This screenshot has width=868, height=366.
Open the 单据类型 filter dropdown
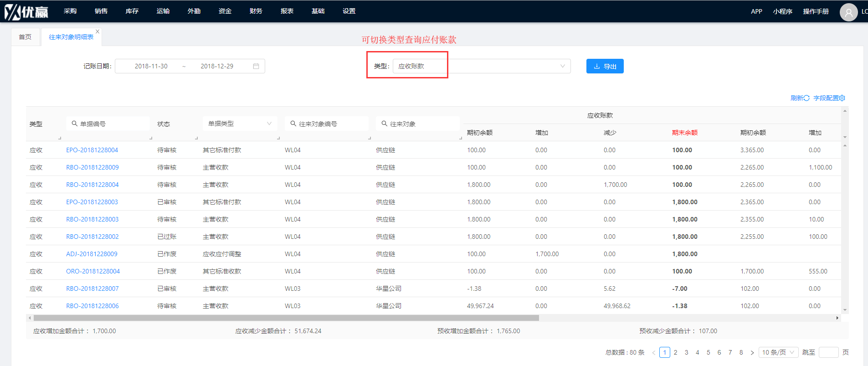click(240, 124)
